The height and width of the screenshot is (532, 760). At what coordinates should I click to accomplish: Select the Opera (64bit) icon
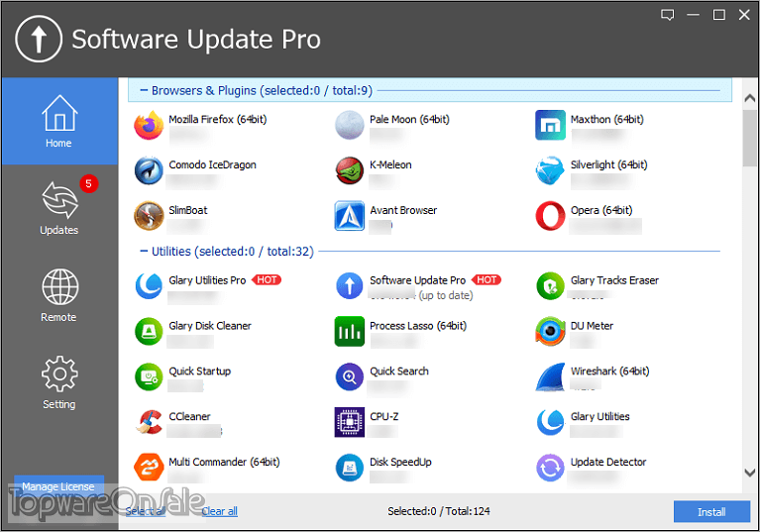(x=550, y=216)
